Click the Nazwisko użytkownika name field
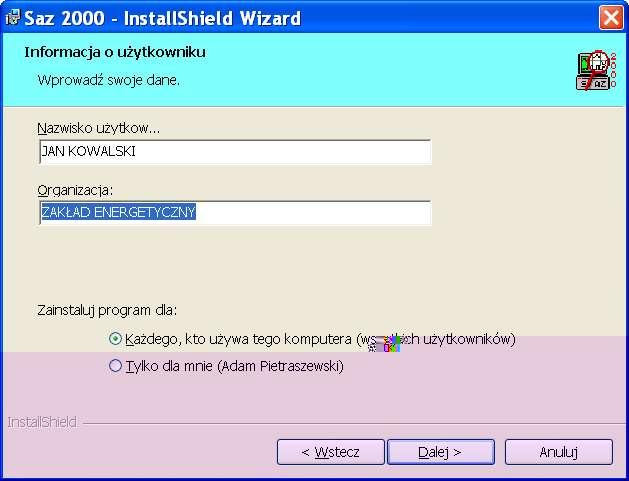This screenshot has width=629, height=481. click(x=235, y=152)
